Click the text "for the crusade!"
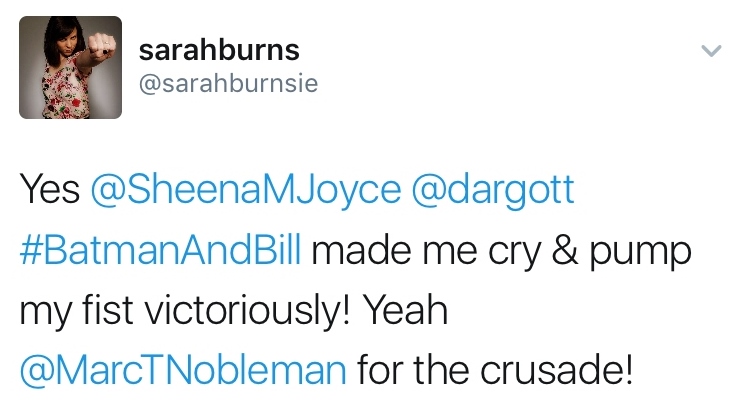The width and height of the screenshot is (745, 414). (x=495, y=372)
